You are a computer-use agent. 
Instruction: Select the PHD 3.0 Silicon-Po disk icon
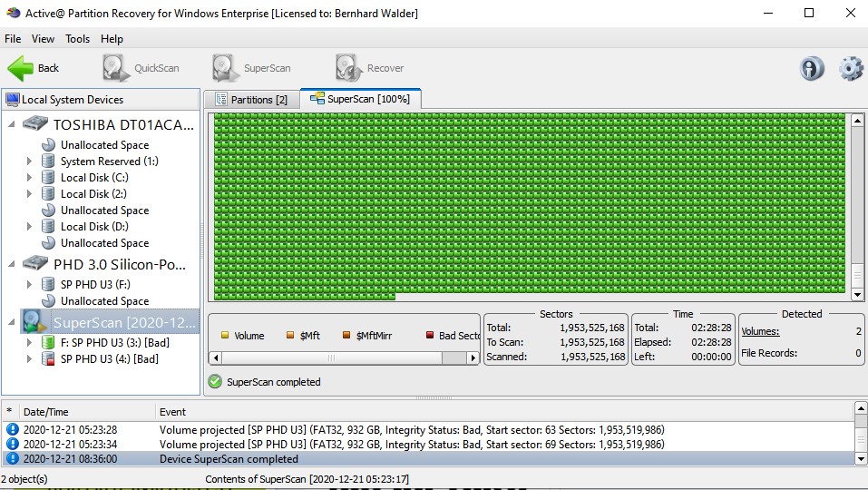[34, 263]
